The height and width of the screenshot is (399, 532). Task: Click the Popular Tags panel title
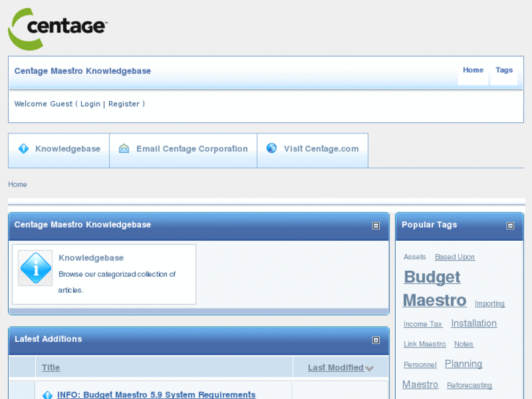click(x=430, y=225)
